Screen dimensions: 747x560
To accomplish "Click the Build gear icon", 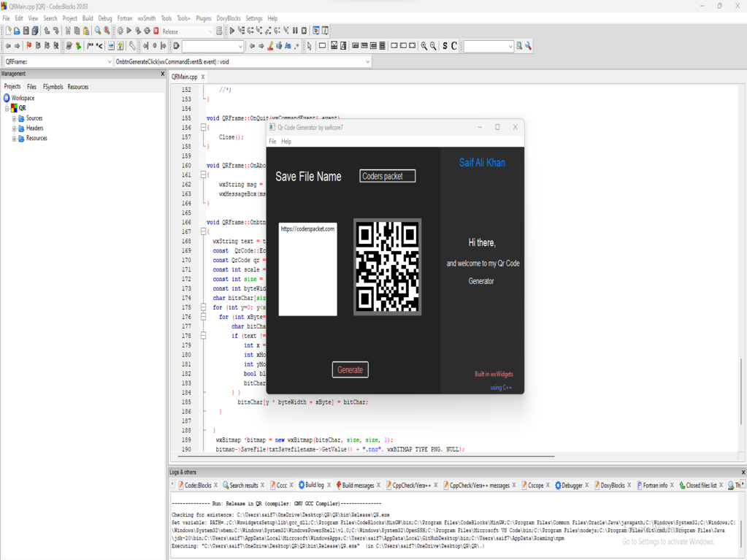I will (120, 31).
